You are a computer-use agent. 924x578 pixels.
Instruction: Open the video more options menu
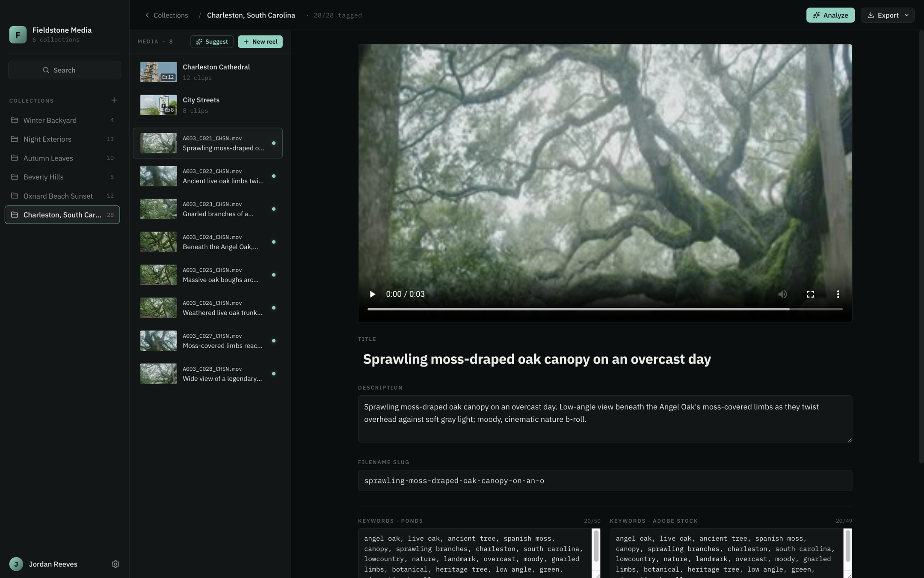[838, 294]
